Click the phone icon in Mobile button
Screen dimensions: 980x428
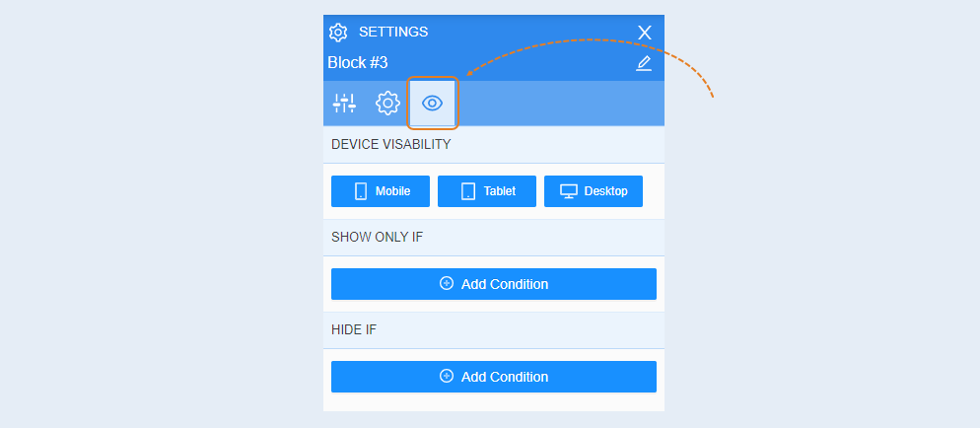pyautogui.click(x=361, y=191)
